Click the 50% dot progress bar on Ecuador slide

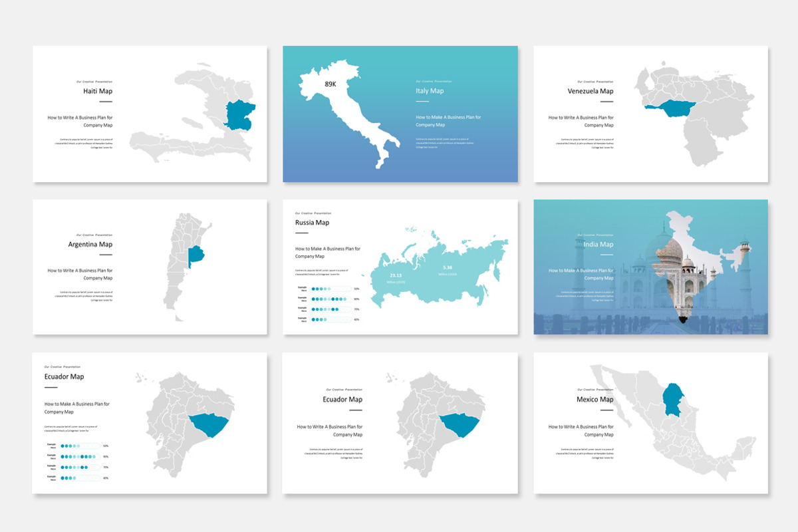coord(80,446)
